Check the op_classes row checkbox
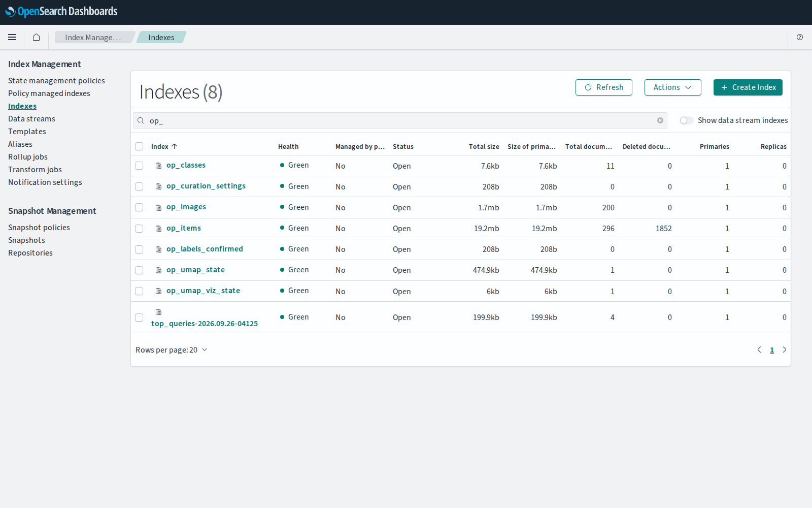Viewport: 812px width, 508px height. (139, 166)
